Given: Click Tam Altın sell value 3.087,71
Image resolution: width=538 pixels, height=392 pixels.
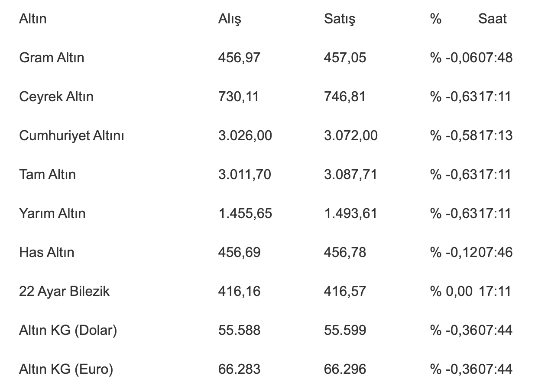Looking at the screenshot, I should pyautogui.click(x=350, y=174).
